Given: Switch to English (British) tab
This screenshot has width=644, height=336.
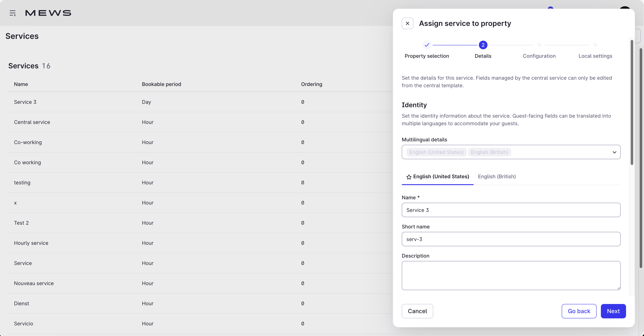Looking at the screenshot, I should pos(497,177).
